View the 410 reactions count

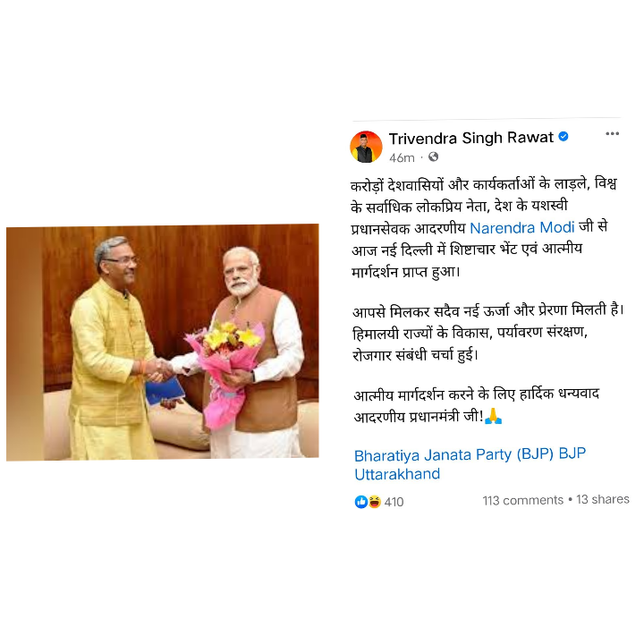(x=394, y=502)
